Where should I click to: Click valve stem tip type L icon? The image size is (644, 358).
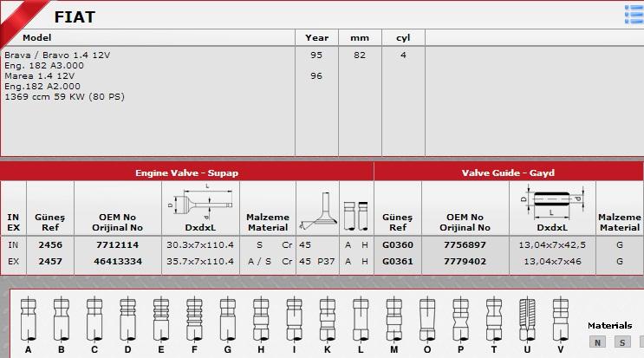pos(361,319)
